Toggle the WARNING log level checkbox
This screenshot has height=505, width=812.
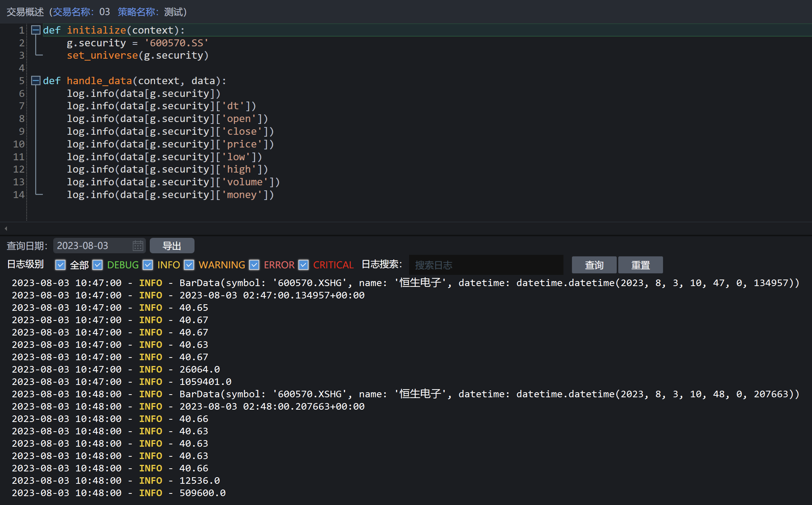click(x=189, y=265)
